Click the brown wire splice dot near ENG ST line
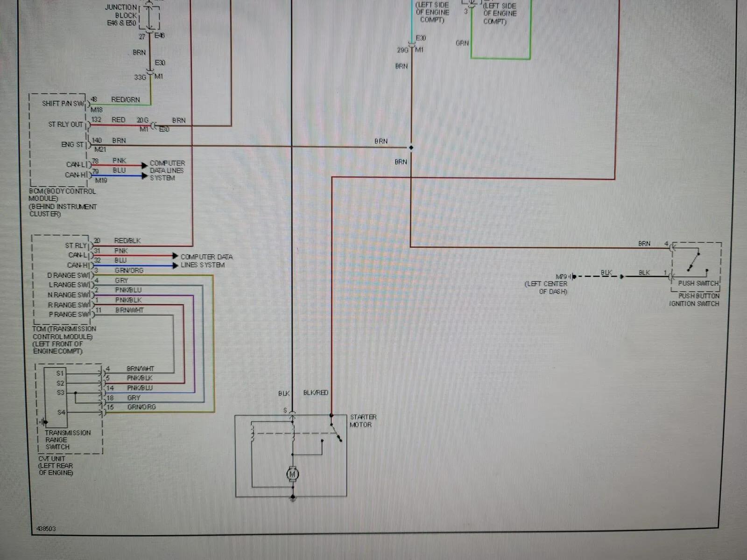747x560 pixels. click(411, 147)
